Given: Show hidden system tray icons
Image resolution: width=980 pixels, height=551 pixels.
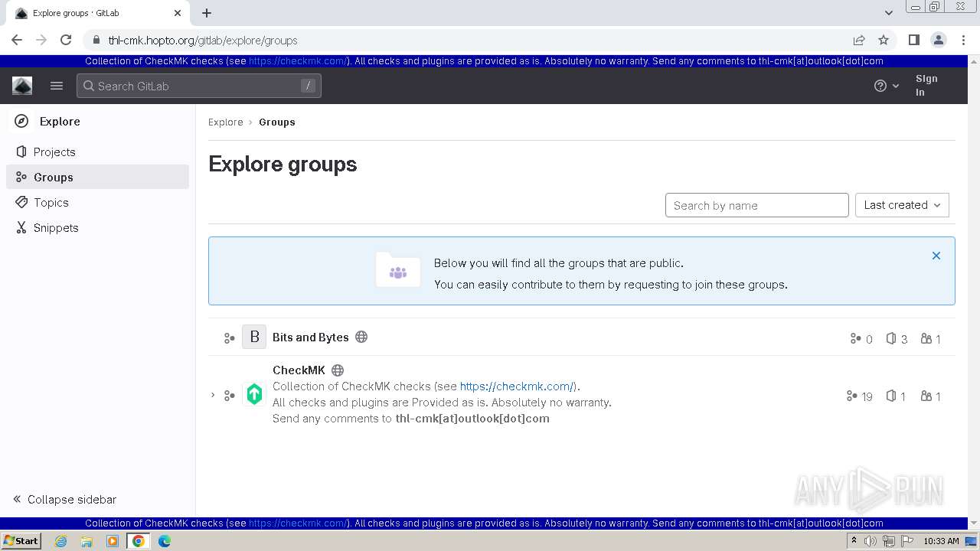Looking at the screenshot, I should coord(854,541).
